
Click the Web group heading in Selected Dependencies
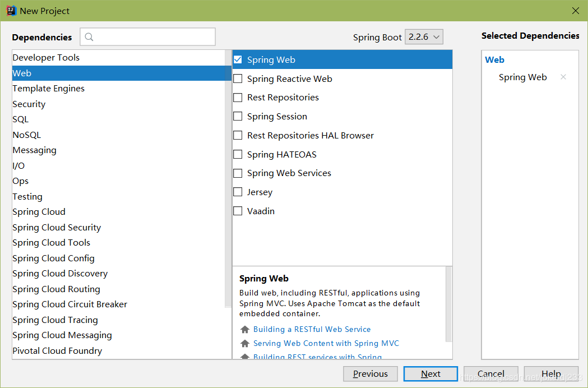pos(494,59)
